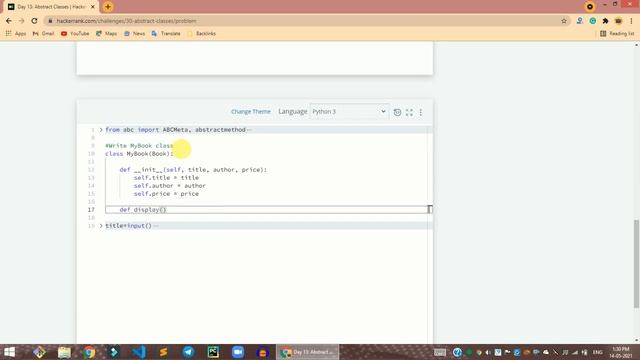This screenshot has width=640, height=360.
Task: Click the '#Write MyBook class' comment line
Action: click(x=139, y=146)
